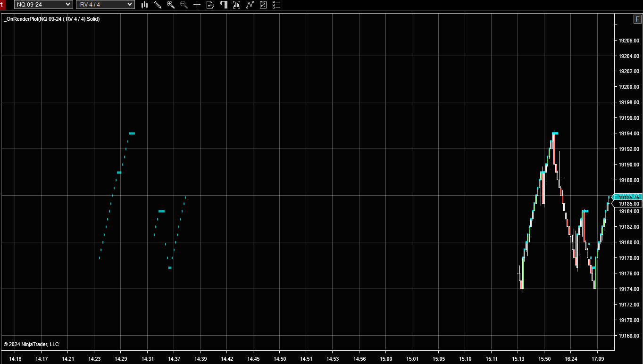
Task: Click the 19188.00 price axis label
Action: (x=629, y=180)
